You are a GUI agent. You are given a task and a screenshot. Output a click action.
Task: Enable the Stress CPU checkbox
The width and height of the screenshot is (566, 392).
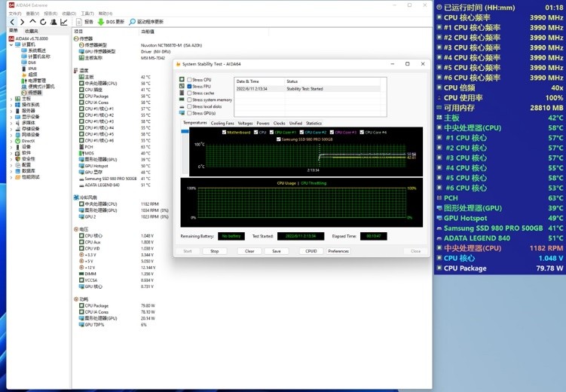pos(189,79)
